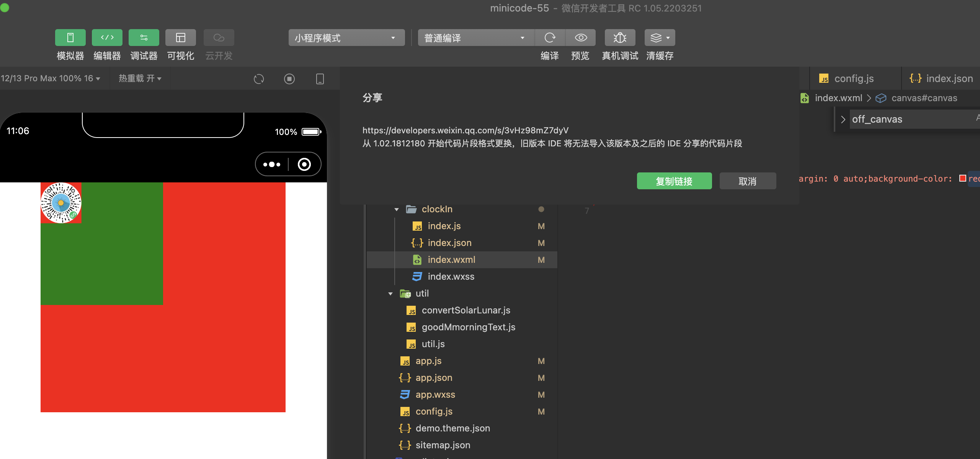Screen dimensions: 980x459
Task: Click the red background-color swatch
Action: 962,178
